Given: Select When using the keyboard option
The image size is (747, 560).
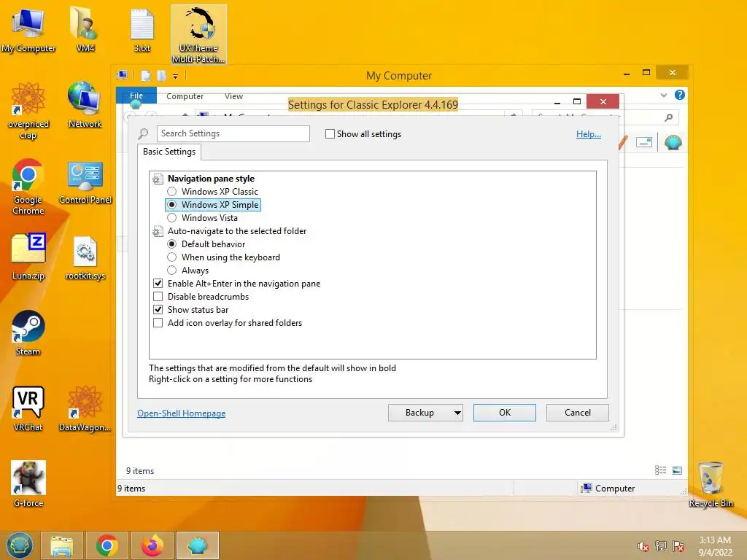Looking at the screenshot, I should click(x=172, y=257).
